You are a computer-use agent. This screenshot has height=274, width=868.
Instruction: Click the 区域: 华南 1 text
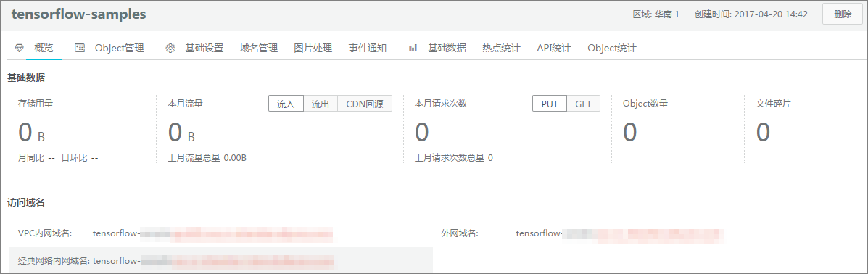[656, 14]
